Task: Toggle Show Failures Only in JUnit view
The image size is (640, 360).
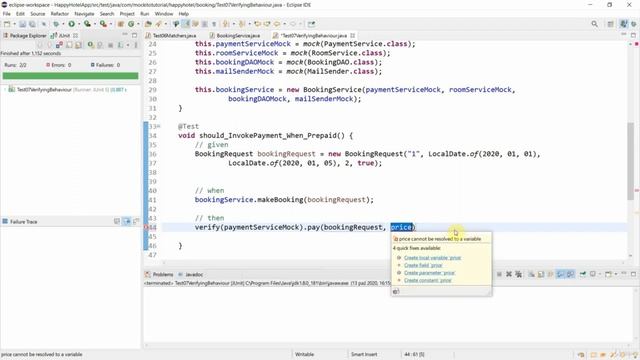Action: pos(59,45)
